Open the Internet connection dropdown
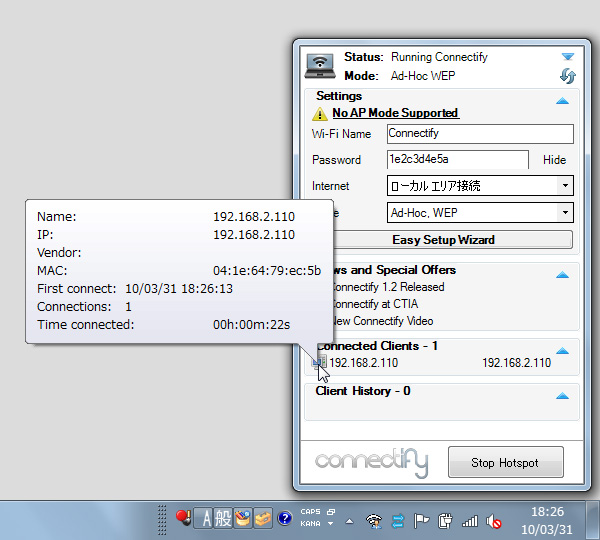This screenshot has height=540, width=600. pos(480,186)
